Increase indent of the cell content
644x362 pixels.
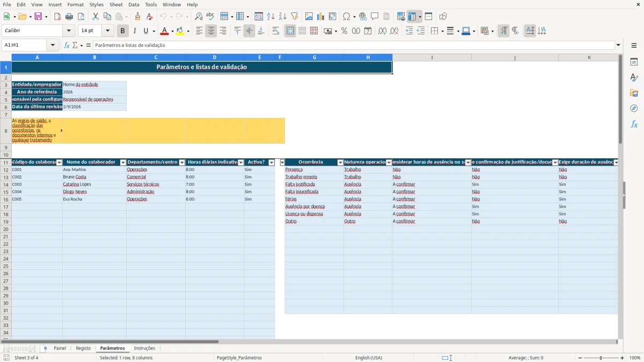[x=409, y=31]
